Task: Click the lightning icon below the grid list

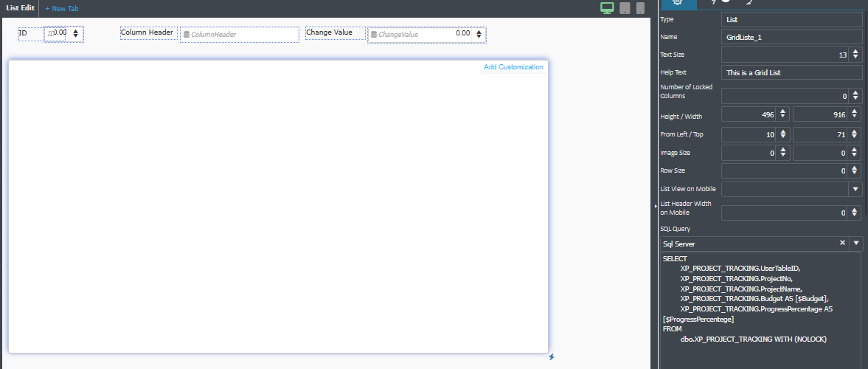Action: (552, 357)
